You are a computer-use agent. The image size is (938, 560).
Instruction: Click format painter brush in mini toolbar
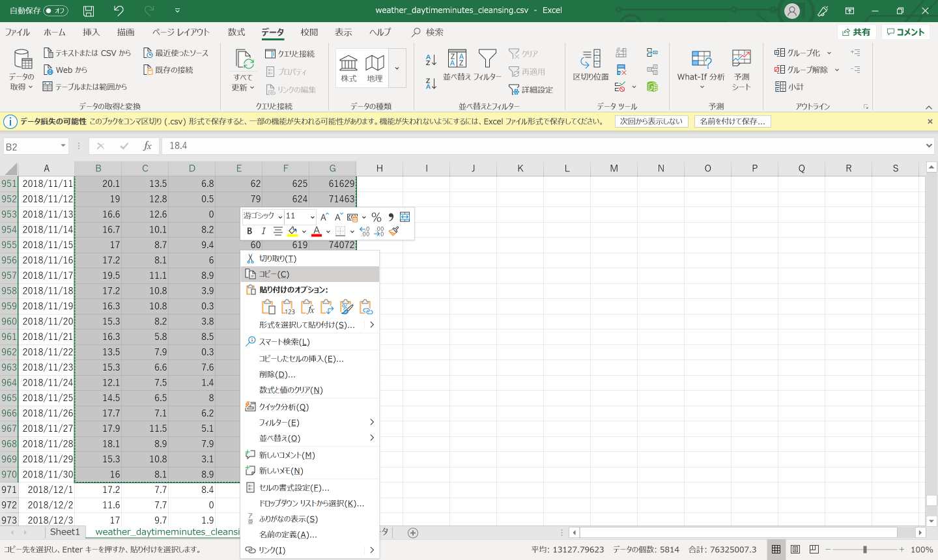coord(393,231)
